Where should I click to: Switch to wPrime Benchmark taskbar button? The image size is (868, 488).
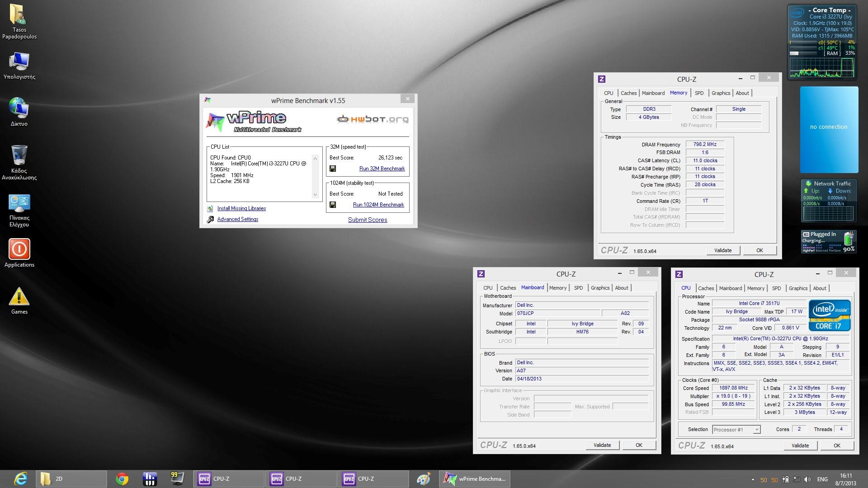click(x=475, y=479)
